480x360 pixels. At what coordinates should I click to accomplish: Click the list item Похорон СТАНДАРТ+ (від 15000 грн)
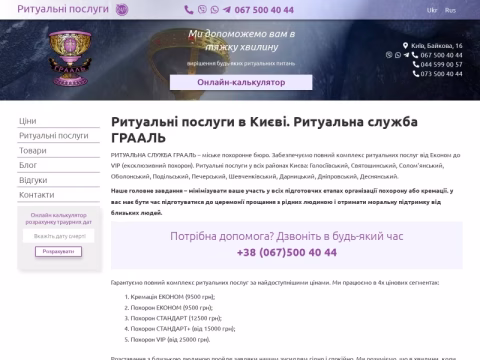pyautogui.click(x=183, y=329)
